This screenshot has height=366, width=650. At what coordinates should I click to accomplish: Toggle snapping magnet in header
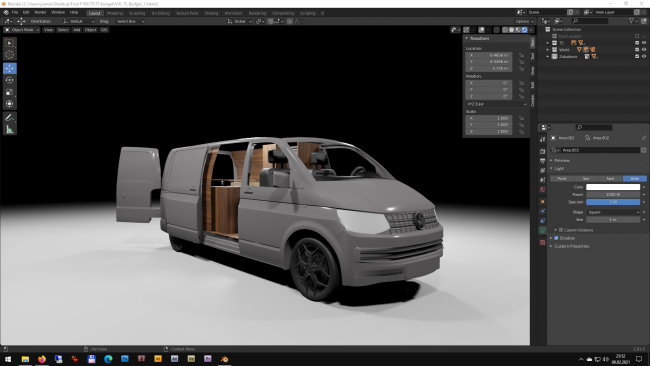click(x=270, y=21)
